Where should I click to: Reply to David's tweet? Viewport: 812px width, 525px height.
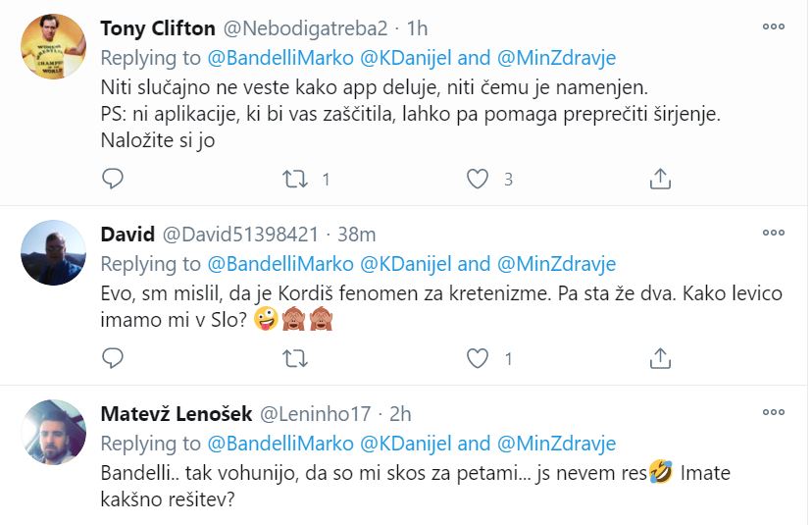[113, 359]
